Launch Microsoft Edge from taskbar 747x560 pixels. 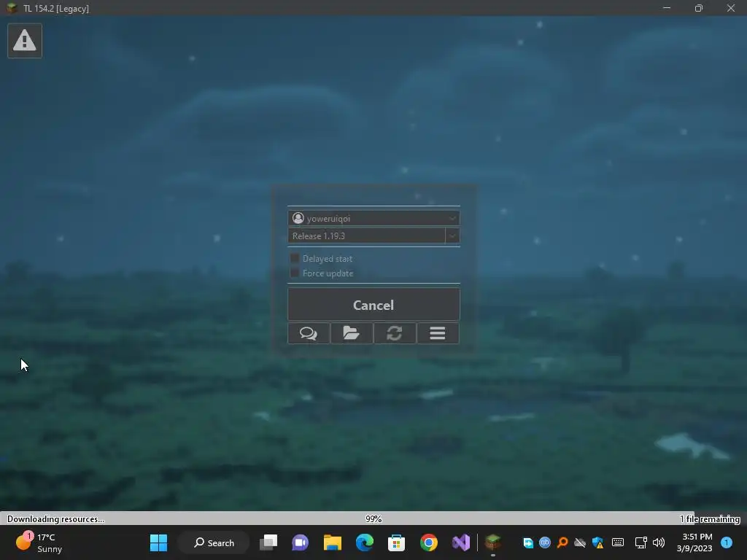tap(365, 542)
